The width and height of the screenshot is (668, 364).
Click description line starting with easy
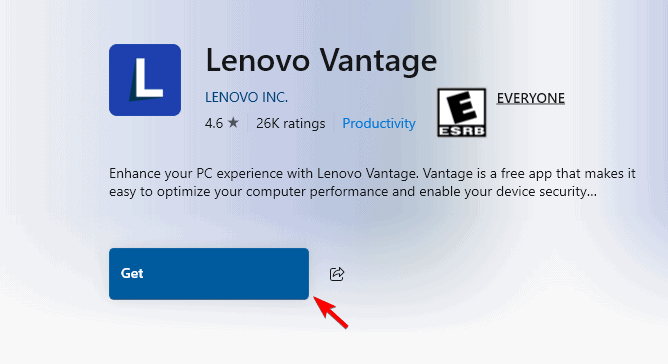click(353, 192)
